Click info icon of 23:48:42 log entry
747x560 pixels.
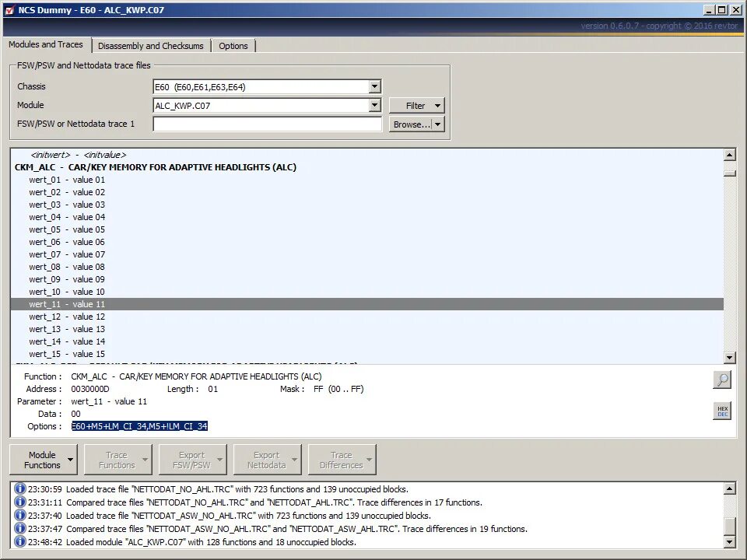click(19, 542)
